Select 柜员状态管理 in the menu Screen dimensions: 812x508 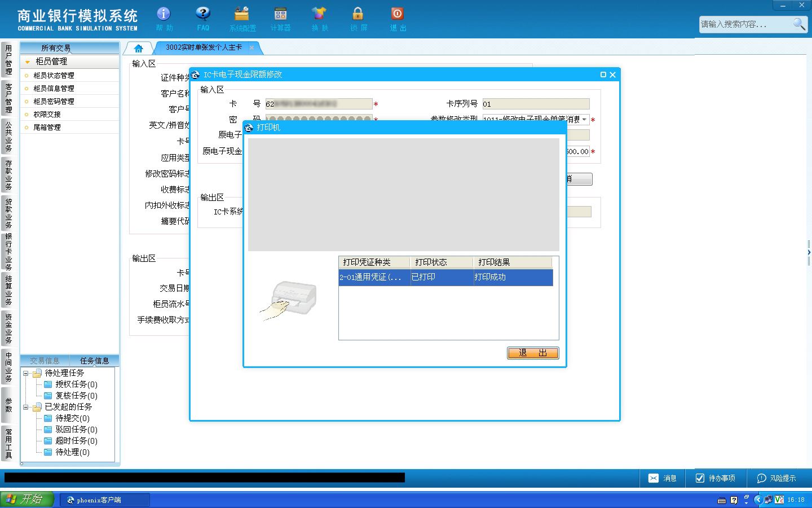(x=54, y=75)
